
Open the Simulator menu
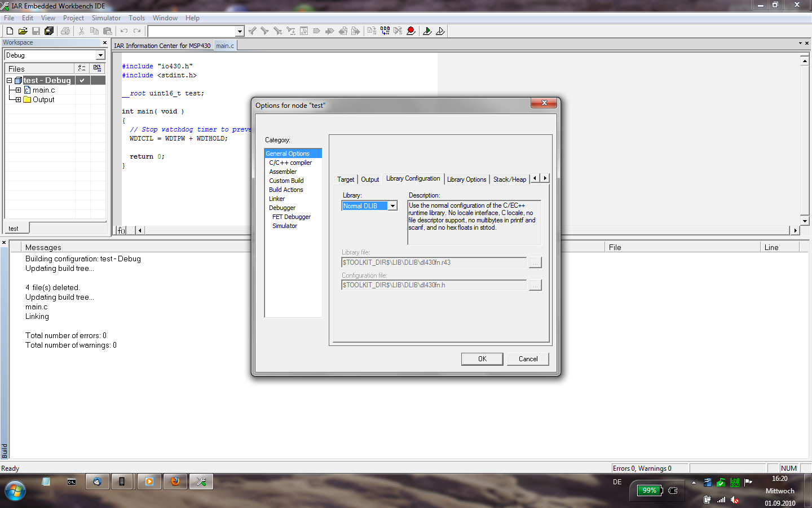[x=106, y=18]
